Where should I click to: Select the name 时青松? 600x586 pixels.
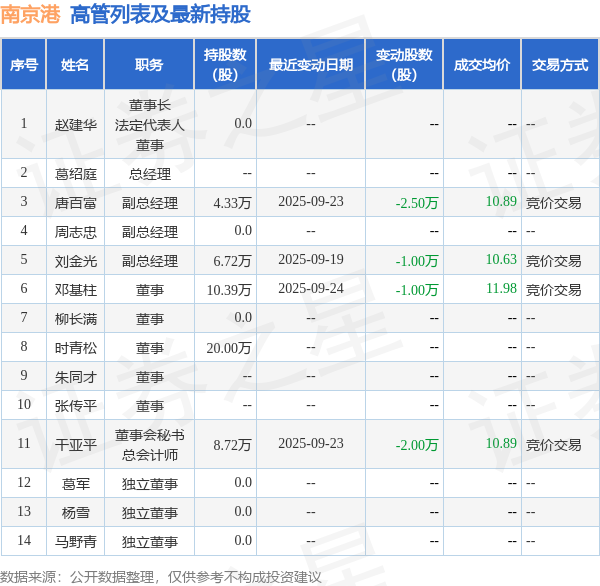pos(75,348)
